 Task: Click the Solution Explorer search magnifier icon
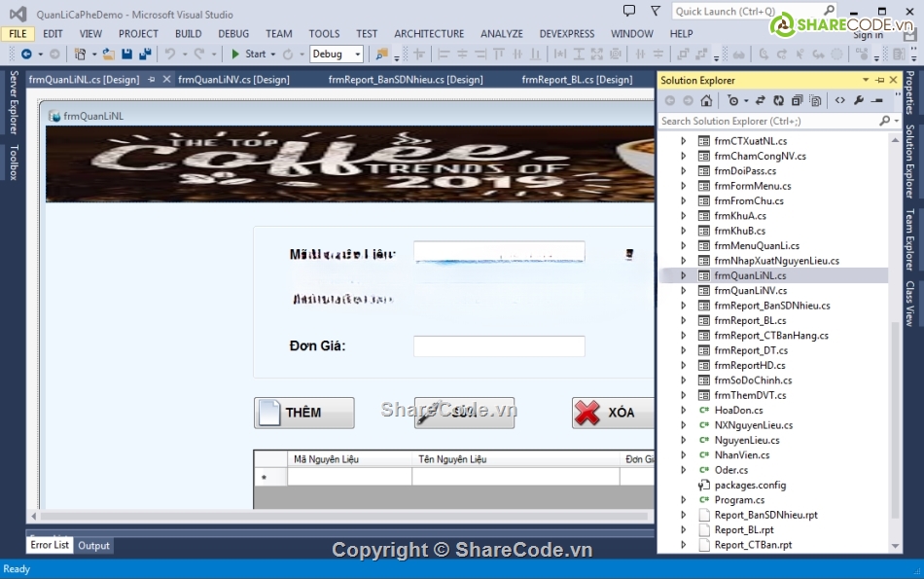884,121
